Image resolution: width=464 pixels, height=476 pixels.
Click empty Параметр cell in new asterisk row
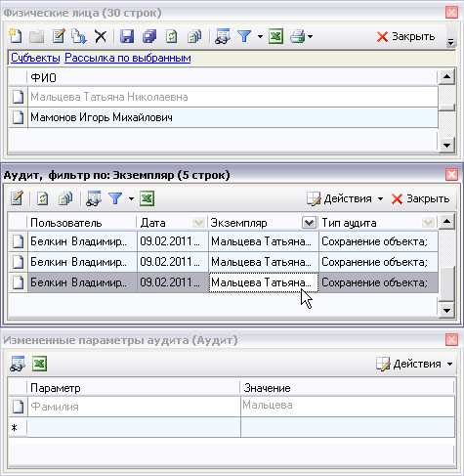click(x=134, y=427)
